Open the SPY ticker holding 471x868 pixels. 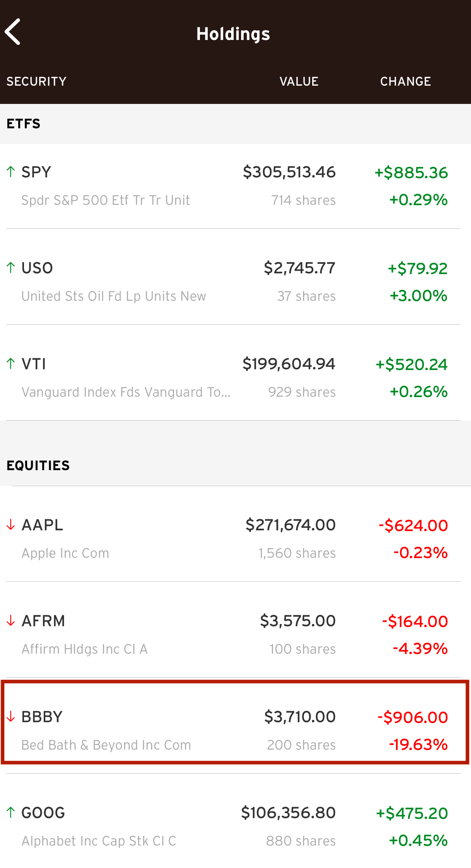click(36, 172)
